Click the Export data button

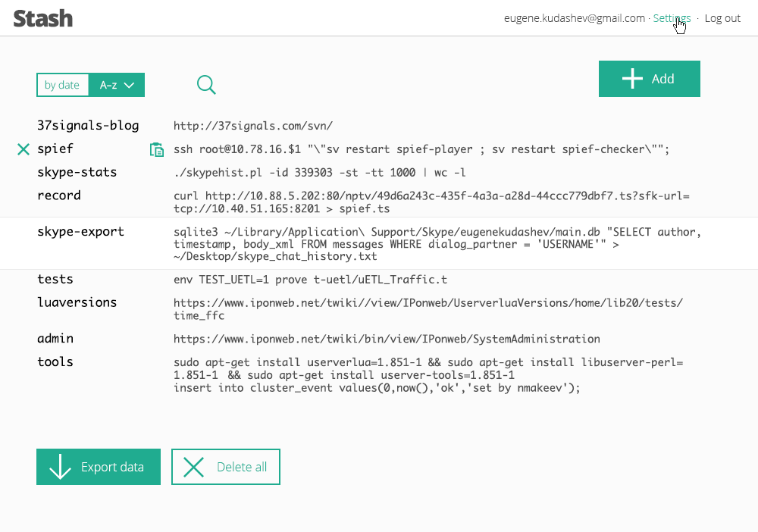click(99, 467)
